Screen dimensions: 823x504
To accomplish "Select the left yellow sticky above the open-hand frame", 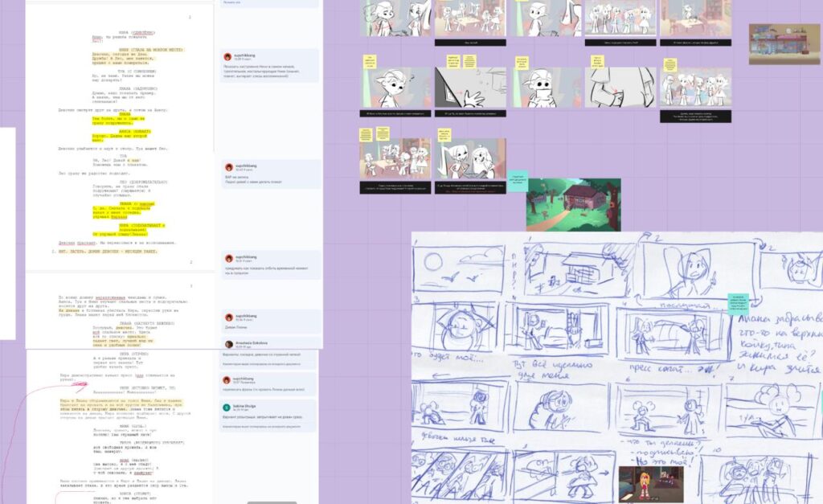I will pos(452,61).
